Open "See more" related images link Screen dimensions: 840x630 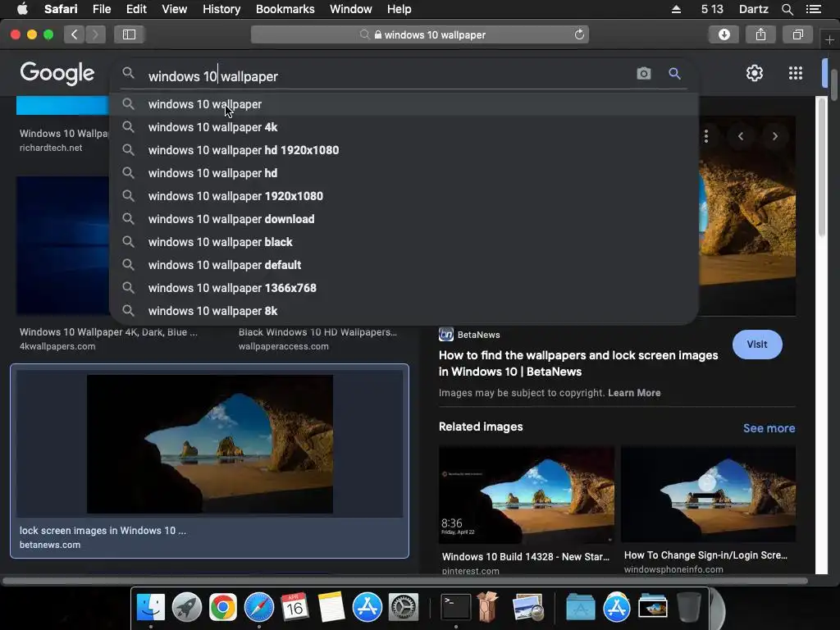(769, 428)
